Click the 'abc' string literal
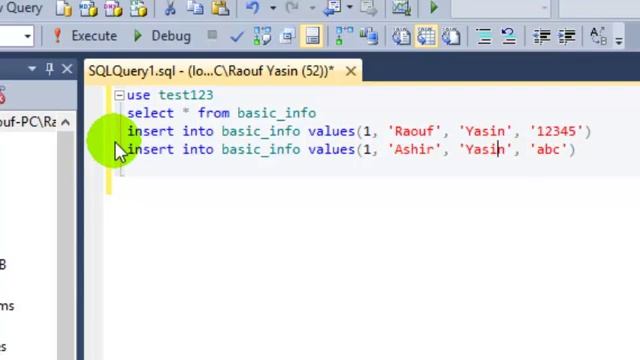Image resolution: width=640 pixels, height=360 pixels. 548,149
